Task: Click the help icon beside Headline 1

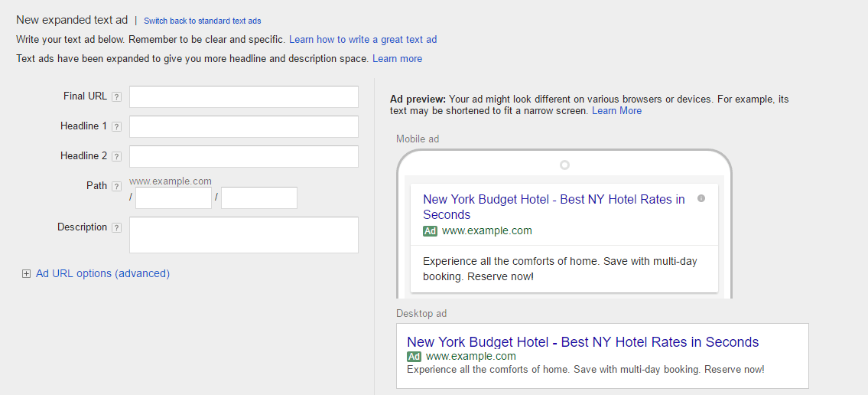Action: click(x=116, y=127)
